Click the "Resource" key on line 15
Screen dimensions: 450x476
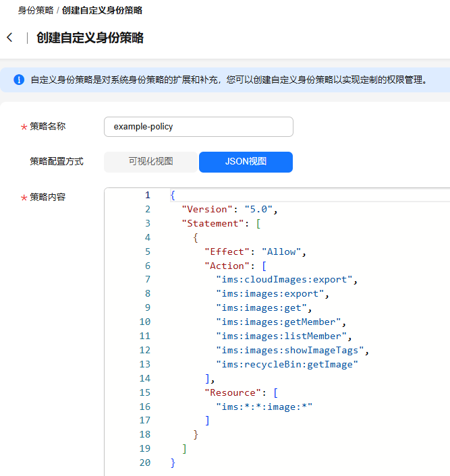point(232,392)
